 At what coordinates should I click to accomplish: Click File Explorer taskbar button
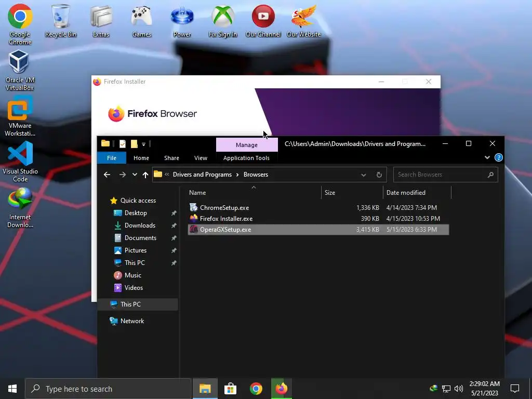(205, 389)
